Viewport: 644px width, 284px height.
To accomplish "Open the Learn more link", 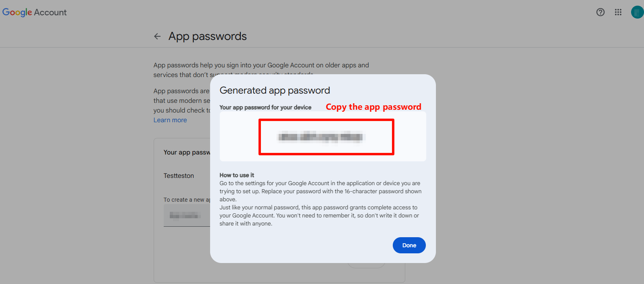I will 170,120.
